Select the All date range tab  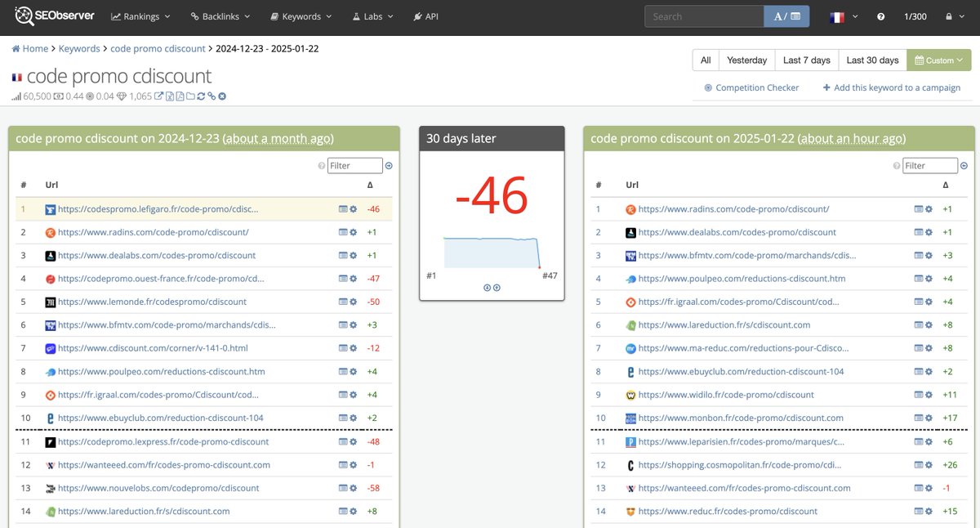click(x=706, y=60)
